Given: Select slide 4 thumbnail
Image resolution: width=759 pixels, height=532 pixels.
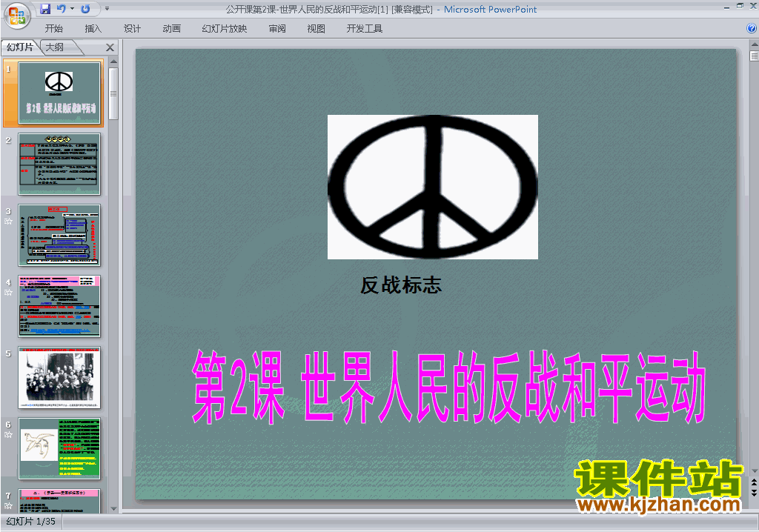Looking at the screenshot, I should coord(59,307).
